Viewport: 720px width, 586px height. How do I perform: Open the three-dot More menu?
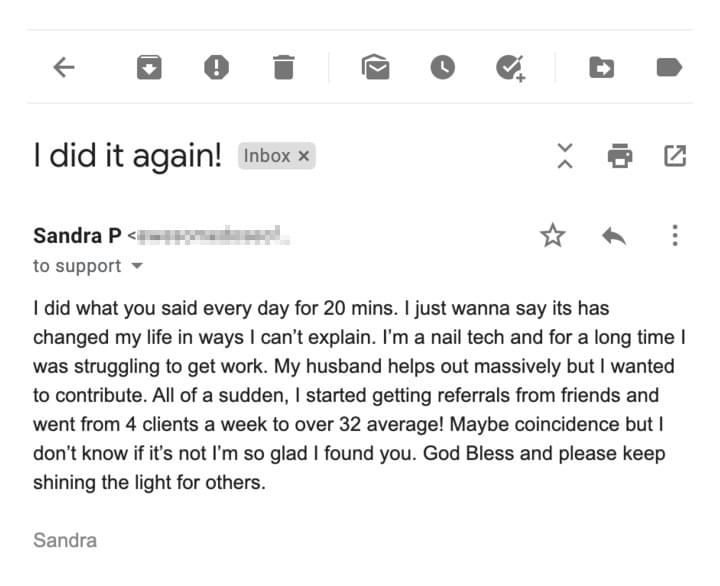[675, 236]
